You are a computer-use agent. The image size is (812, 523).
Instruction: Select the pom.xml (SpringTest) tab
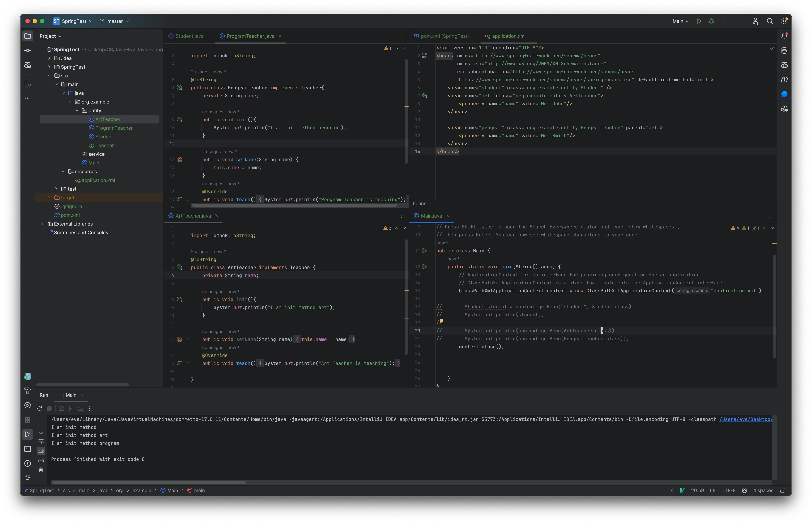[x=444, y=36]
